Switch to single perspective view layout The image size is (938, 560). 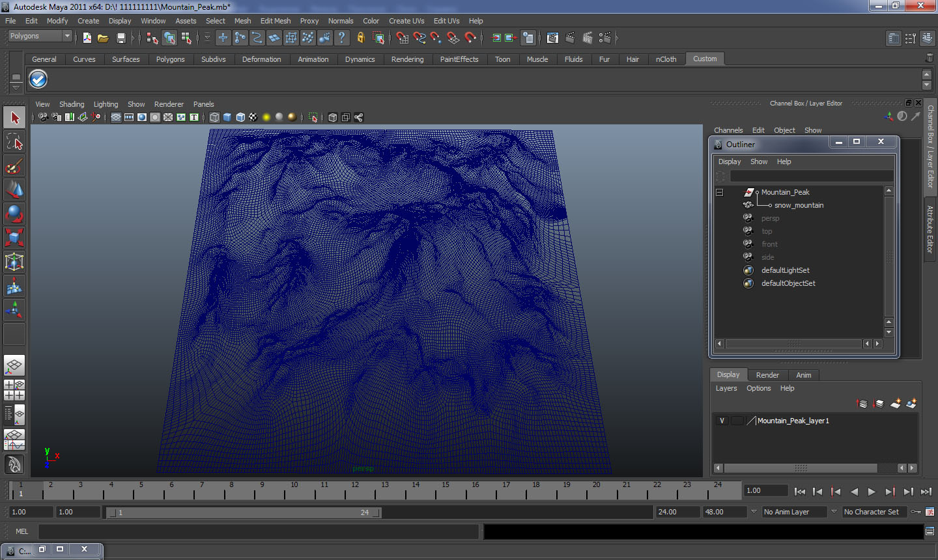(14, 365)
